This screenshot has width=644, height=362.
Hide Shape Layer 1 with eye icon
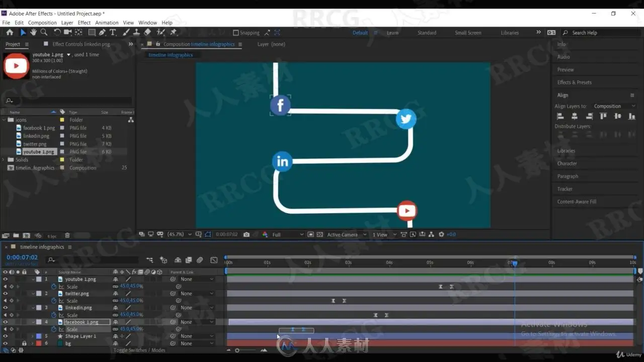coord(5,336)
